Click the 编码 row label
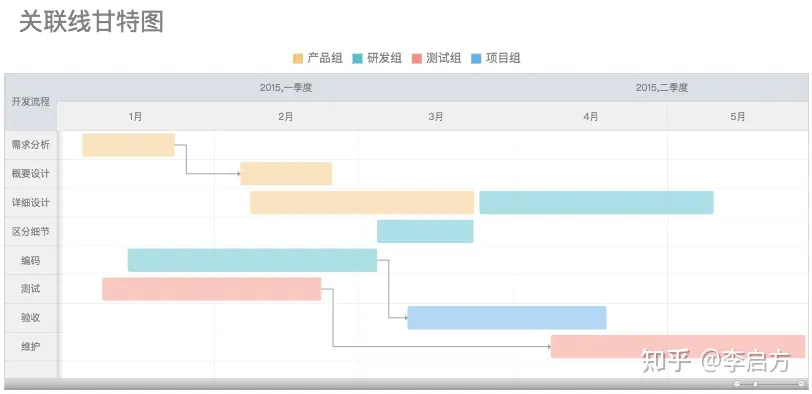 point(31,260)
